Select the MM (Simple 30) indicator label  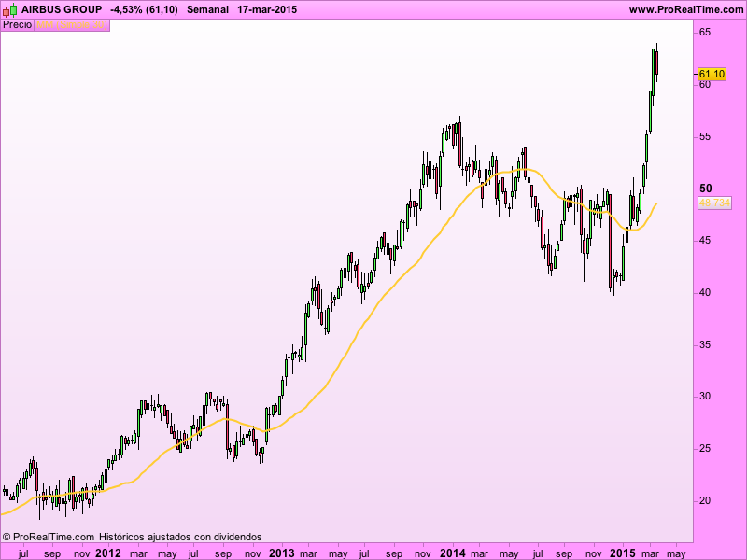(72, 25)
